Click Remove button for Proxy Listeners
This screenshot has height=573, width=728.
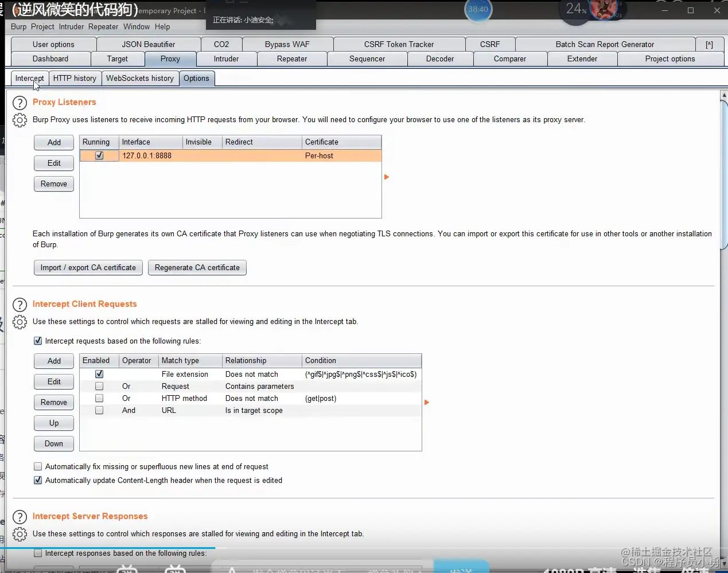54,184
